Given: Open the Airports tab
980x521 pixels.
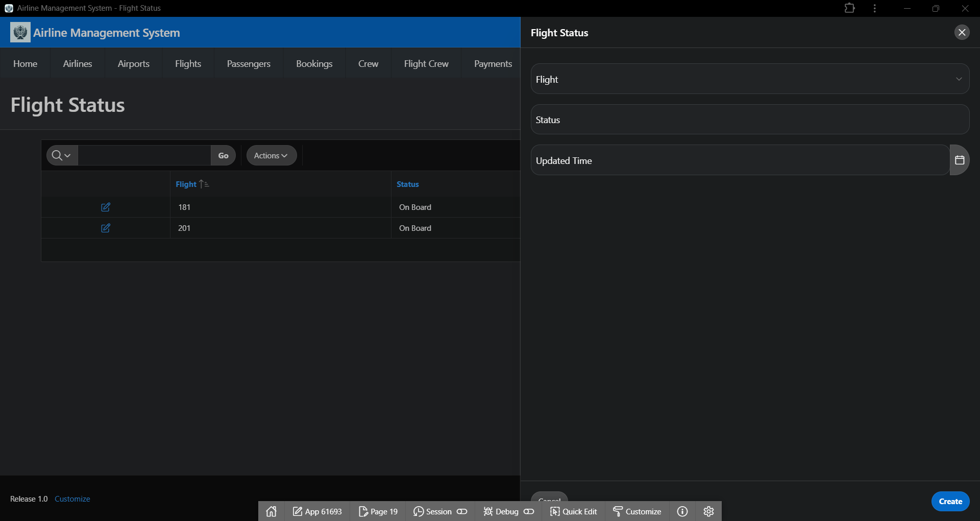Looking at the screenshot, I should point(133,63).
